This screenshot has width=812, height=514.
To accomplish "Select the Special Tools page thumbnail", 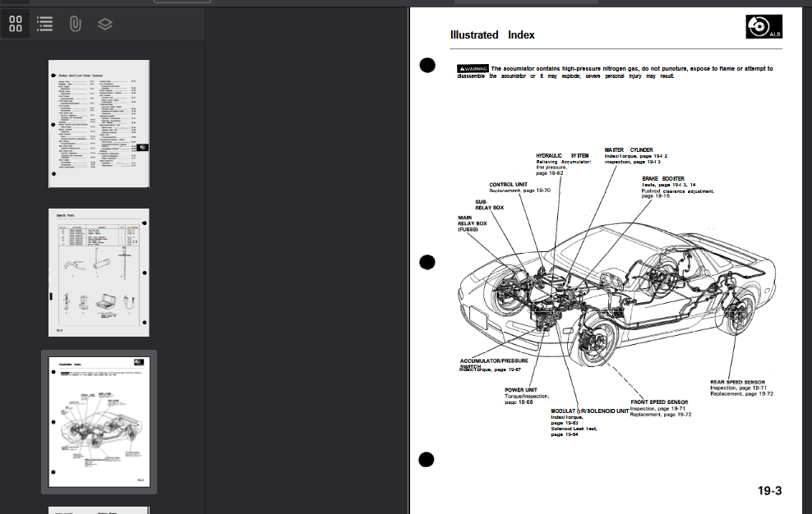I will [x=99, y=273].
